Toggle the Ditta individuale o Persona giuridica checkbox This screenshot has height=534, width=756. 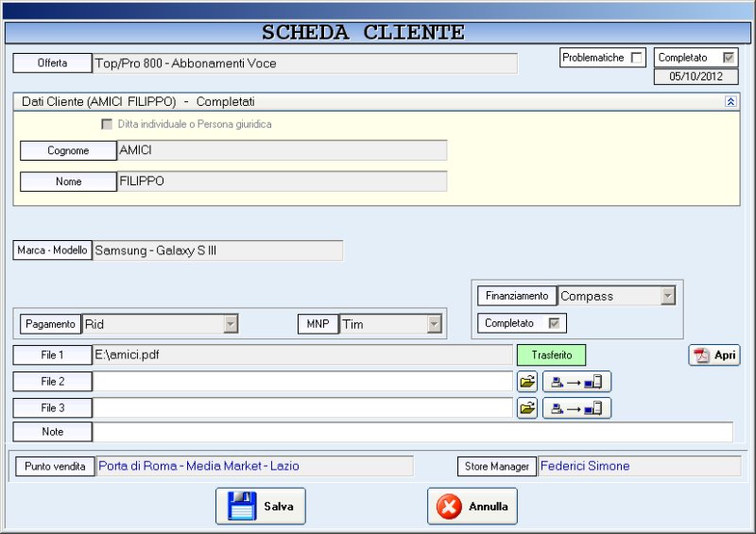click(x=107, y=124)
